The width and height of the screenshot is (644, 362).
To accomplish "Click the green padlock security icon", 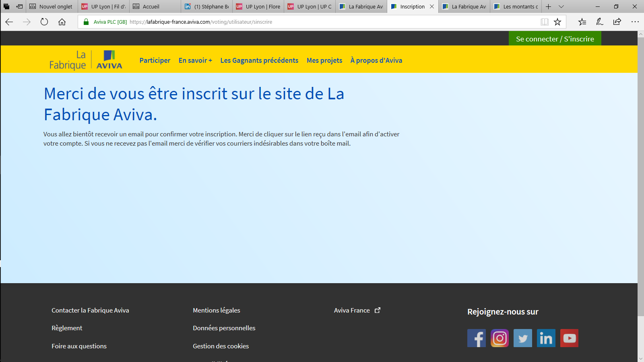I will 86,22.
